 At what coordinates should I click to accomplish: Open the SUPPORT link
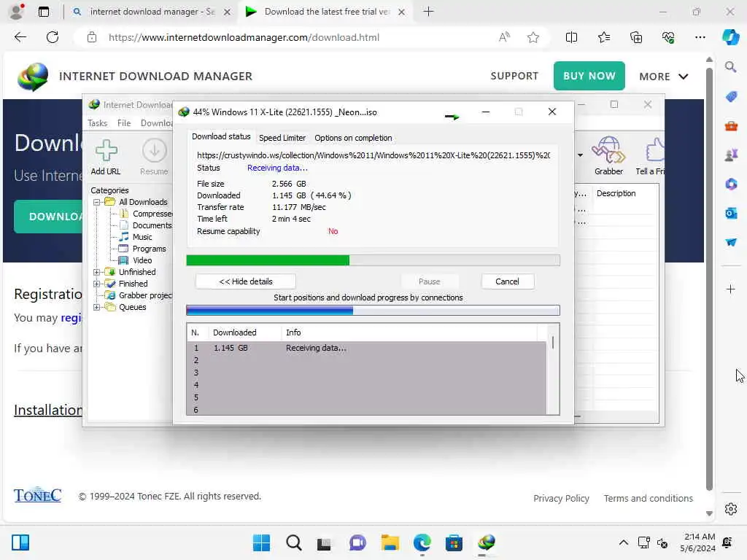(514, 76)
